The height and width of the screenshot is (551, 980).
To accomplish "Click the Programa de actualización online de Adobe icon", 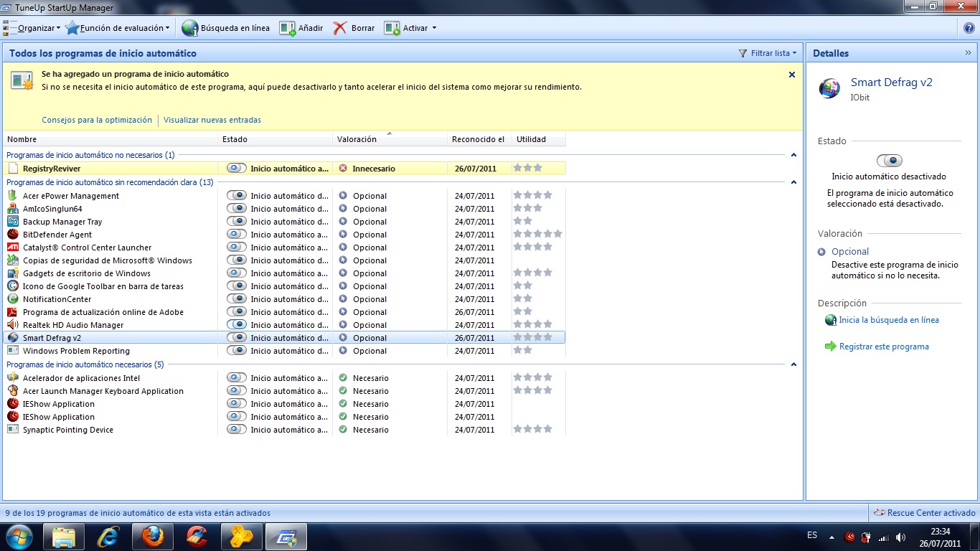I will coord(12,312).
